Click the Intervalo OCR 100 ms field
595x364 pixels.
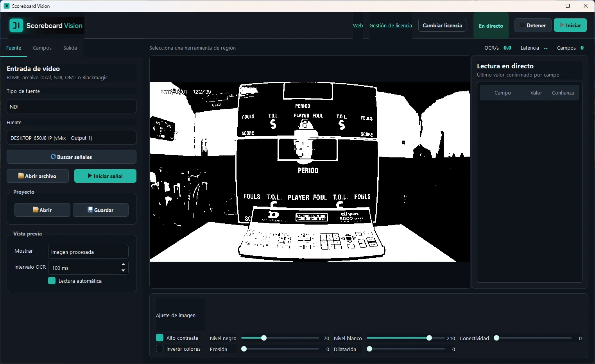click(88, 268)
